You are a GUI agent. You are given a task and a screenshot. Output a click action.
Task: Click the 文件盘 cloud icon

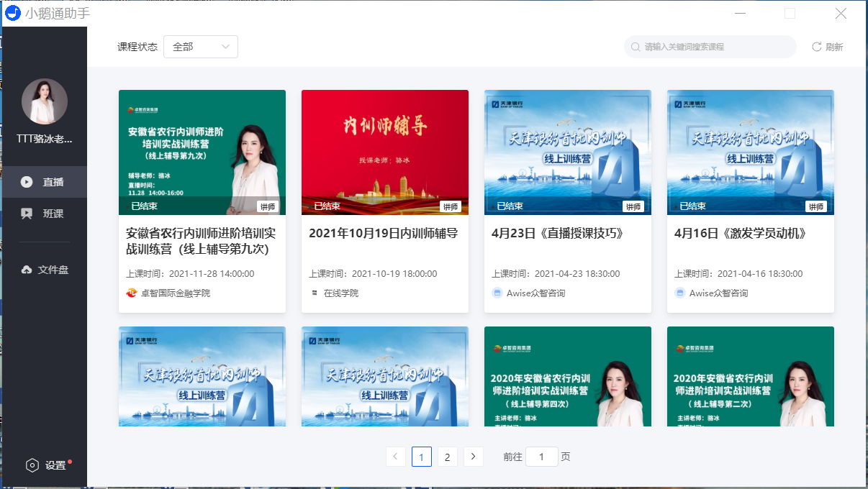27,270
